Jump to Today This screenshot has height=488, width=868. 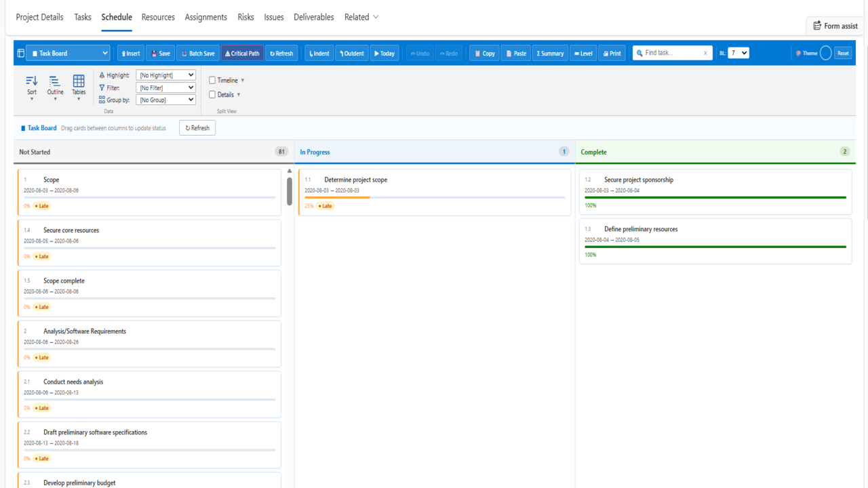pyautogui.click(x=384, y=53)
